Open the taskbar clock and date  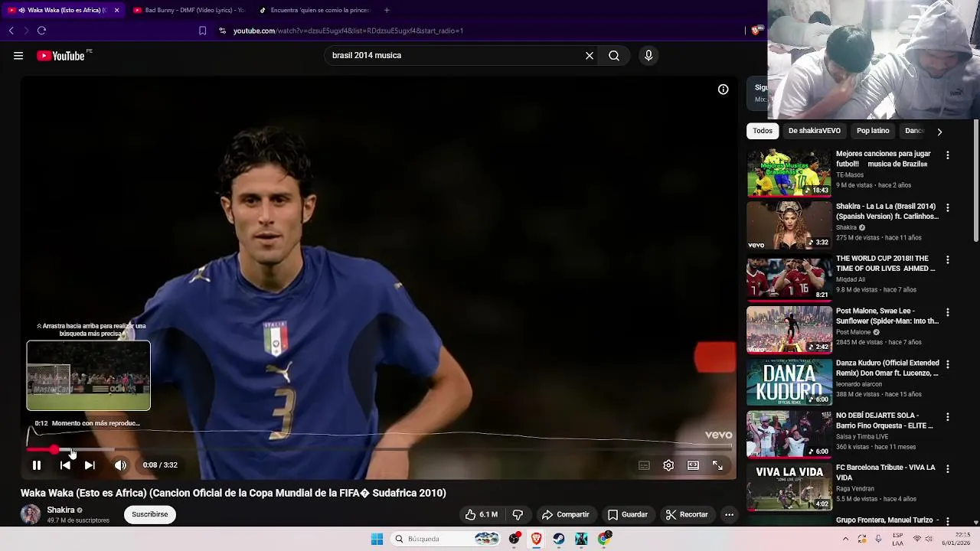click(x=956, y=539)
